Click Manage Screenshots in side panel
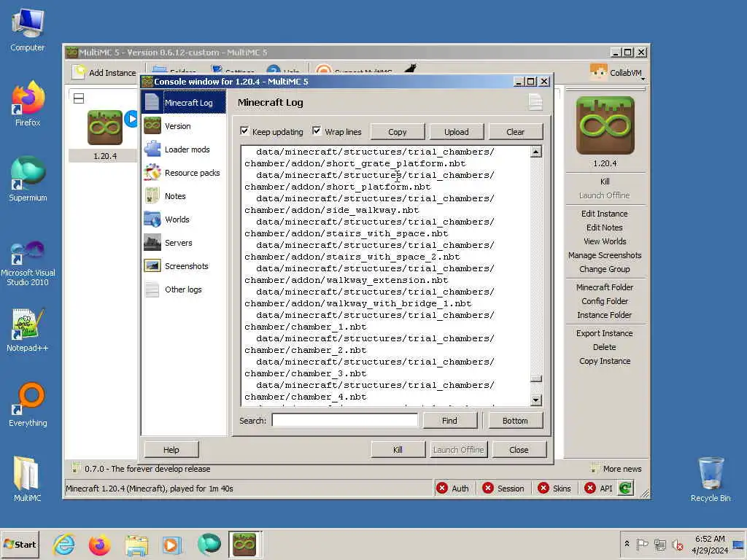747x560 pixels. pos(605,255)
